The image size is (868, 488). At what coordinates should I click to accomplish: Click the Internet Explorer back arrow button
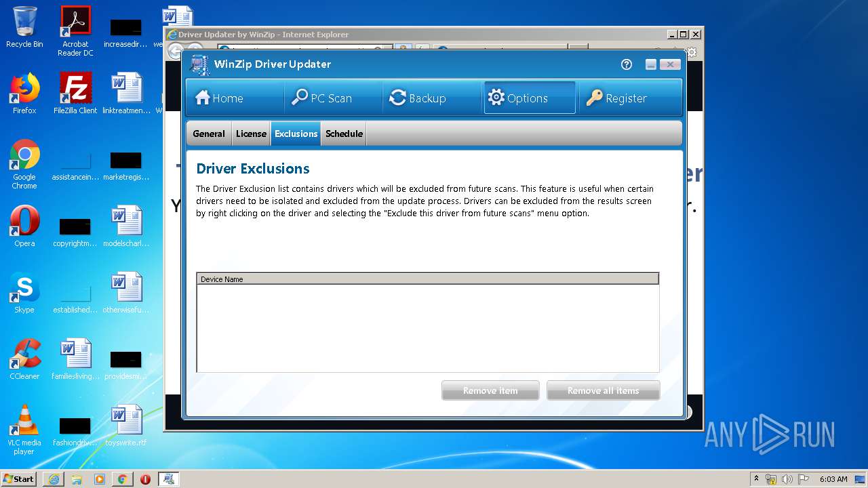(x=175, y=51)
